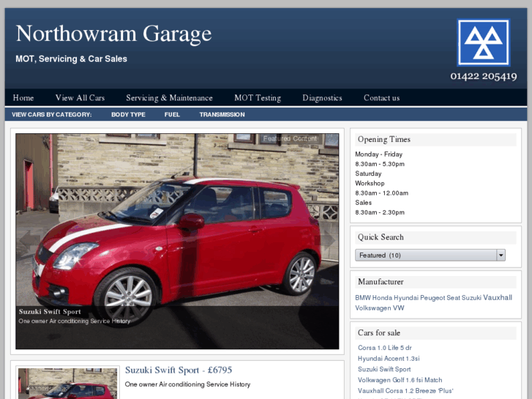Screen dimensions: 532x399
Task: Click the Featured Content label on slideshow
Action: click(x=290, y=138)
